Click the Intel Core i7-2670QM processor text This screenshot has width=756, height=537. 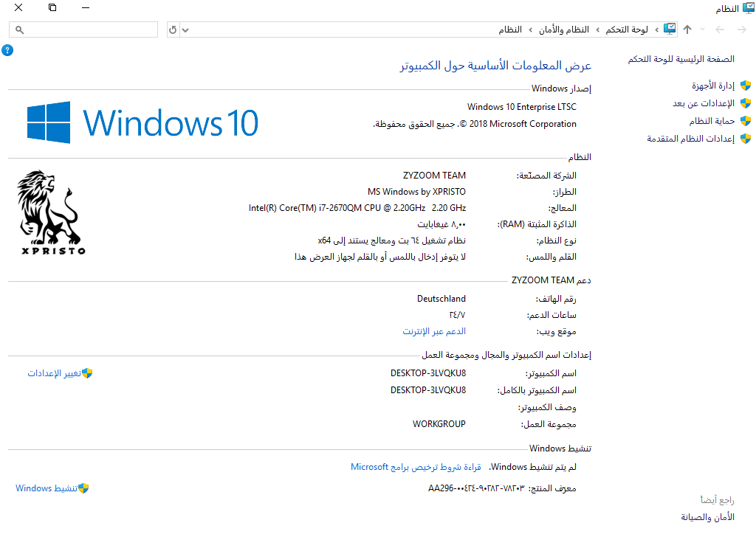[x=357, y=208]
